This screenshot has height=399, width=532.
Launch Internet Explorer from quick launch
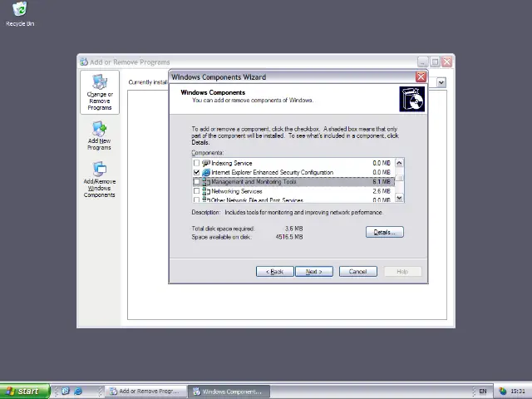pos(78,392)
